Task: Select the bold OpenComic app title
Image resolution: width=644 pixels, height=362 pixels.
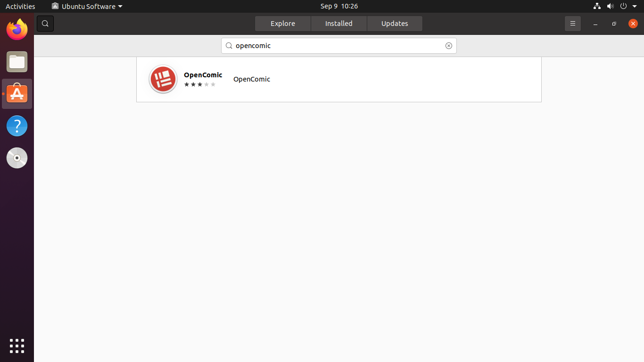Action: (x=203, y=75)
